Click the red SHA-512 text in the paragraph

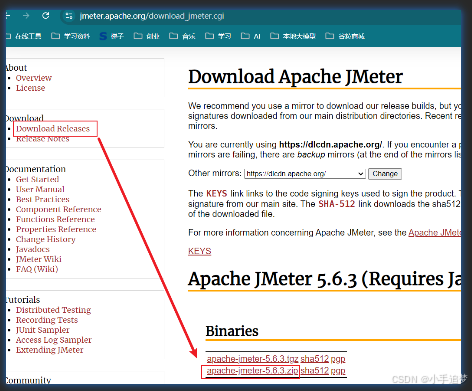pos(337,204)
